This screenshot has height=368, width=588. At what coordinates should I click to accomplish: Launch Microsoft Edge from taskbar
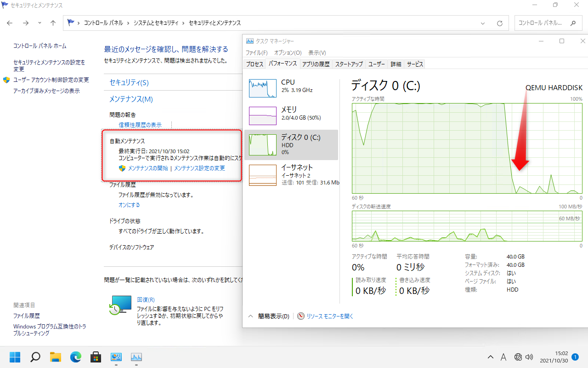(x=76, y=357)
